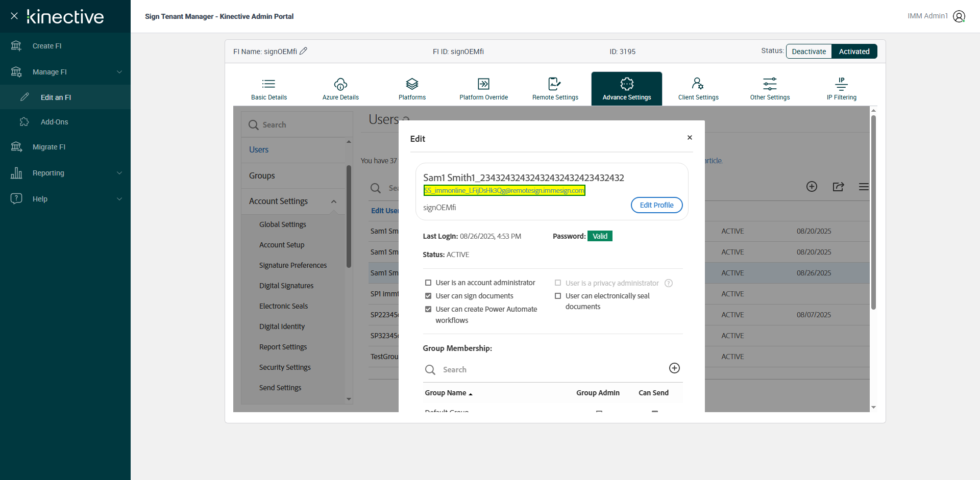The image size is (980, 480).
Task: Click the settings list scroll down arrow
Action: pos(349,399)
